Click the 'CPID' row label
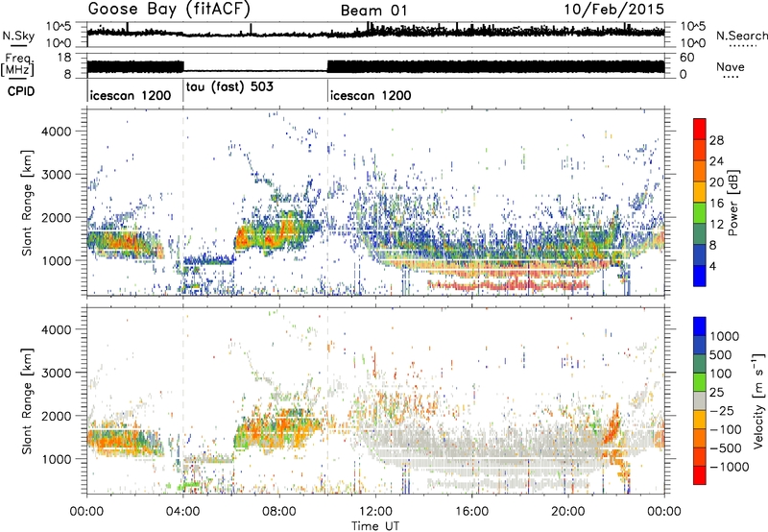 pyautogui.click(x=21, y=91)
